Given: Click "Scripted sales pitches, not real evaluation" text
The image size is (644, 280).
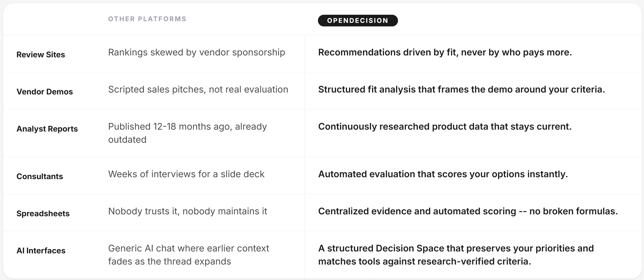Looking at the screenshot, I should coord(198,89).
